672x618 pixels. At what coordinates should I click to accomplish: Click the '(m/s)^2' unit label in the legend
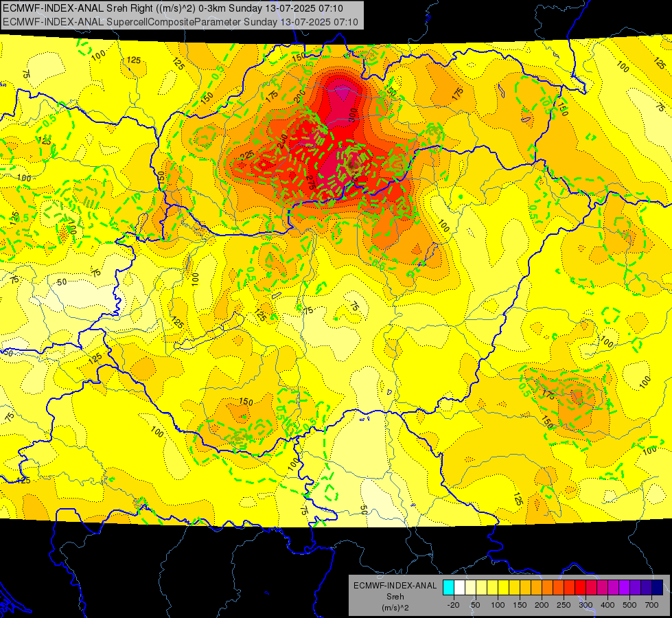(x=395, y=608)
